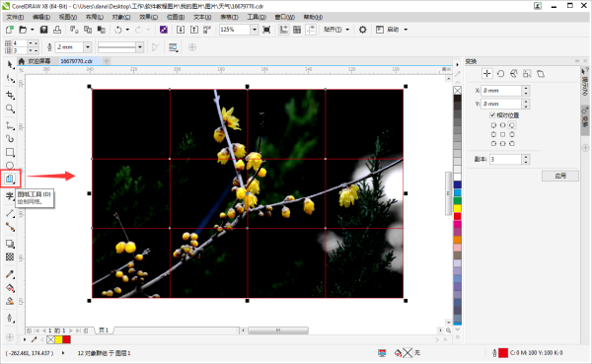The image size is (592, 364).
Task: Select the Connector tool
Action: pos(10,227)
